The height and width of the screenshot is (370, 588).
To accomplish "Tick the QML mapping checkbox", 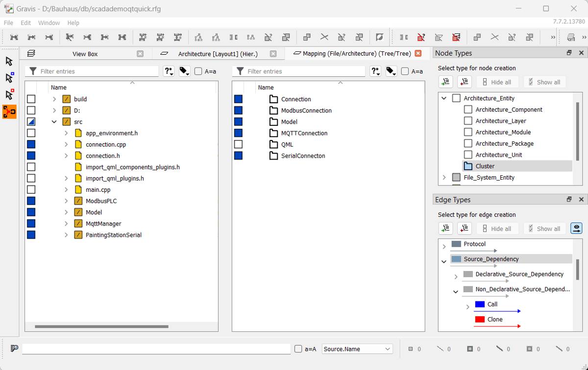I will point(238,144).
